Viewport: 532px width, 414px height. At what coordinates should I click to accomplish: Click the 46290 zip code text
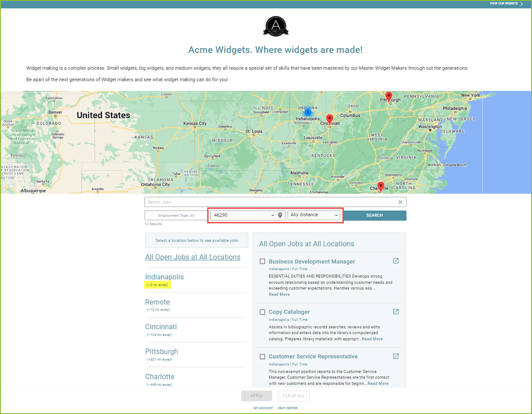tap(220, 215)
